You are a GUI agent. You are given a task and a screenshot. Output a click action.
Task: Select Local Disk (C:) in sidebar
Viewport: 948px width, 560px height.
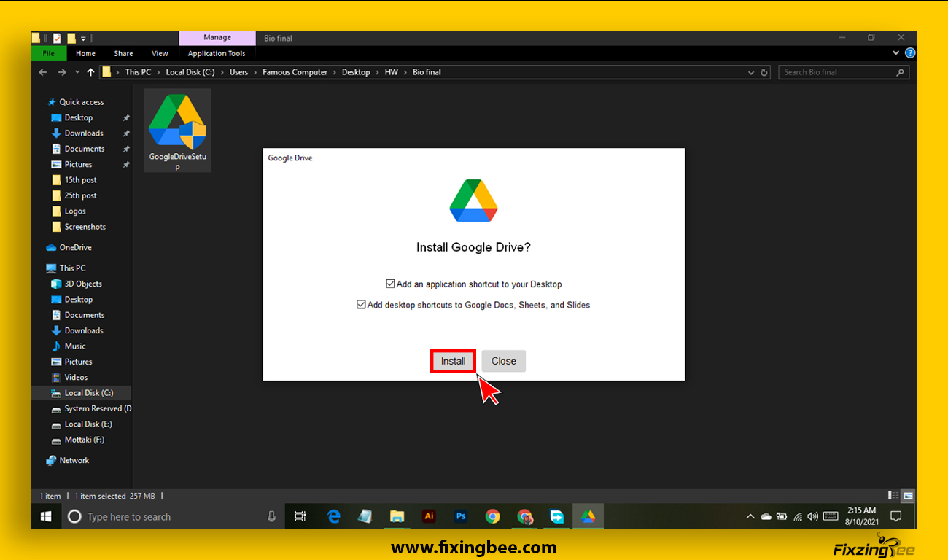(x=88, y=393)
